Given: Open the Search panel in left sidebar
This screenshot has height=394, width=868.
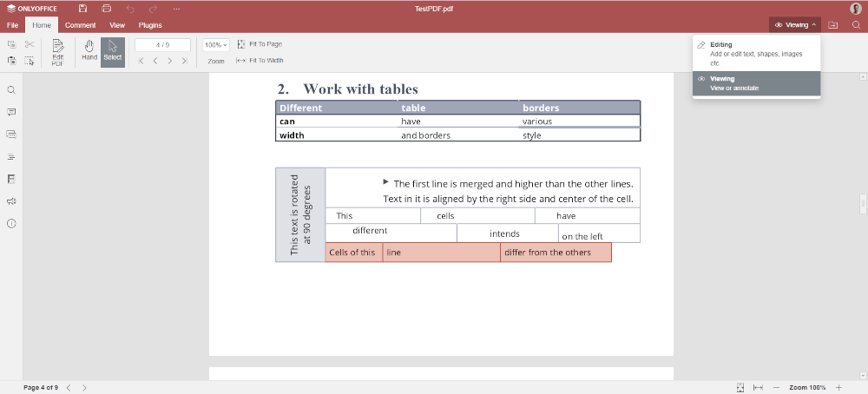Looking at the screenshot, I should click(x=11, y=90).
